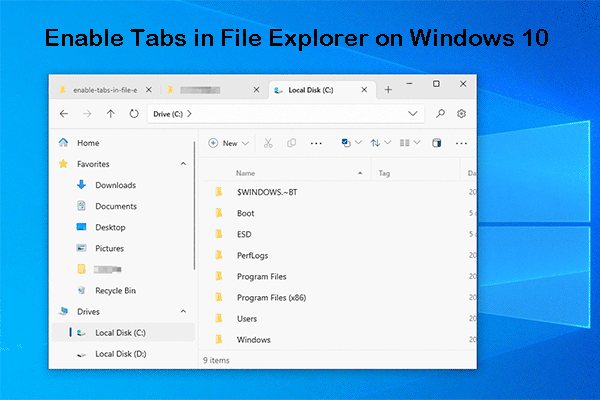Select the Local Disk (C:) tab

pyautogui.click(x=311, y=90)
